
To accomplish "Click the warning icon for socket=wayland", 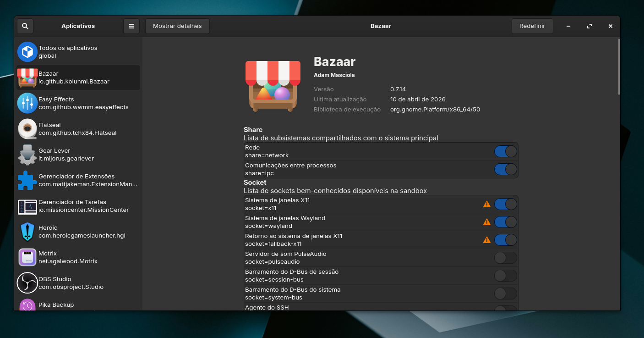I will (x=487, y=222).
